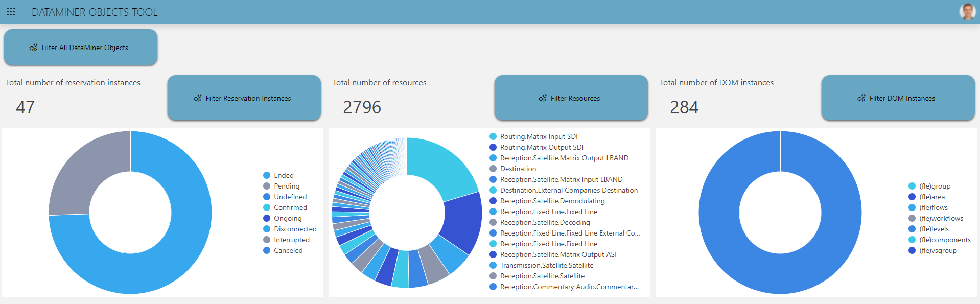
Task: Toggle the (fle)levels legend entry
Action: [x=928, y=229]
